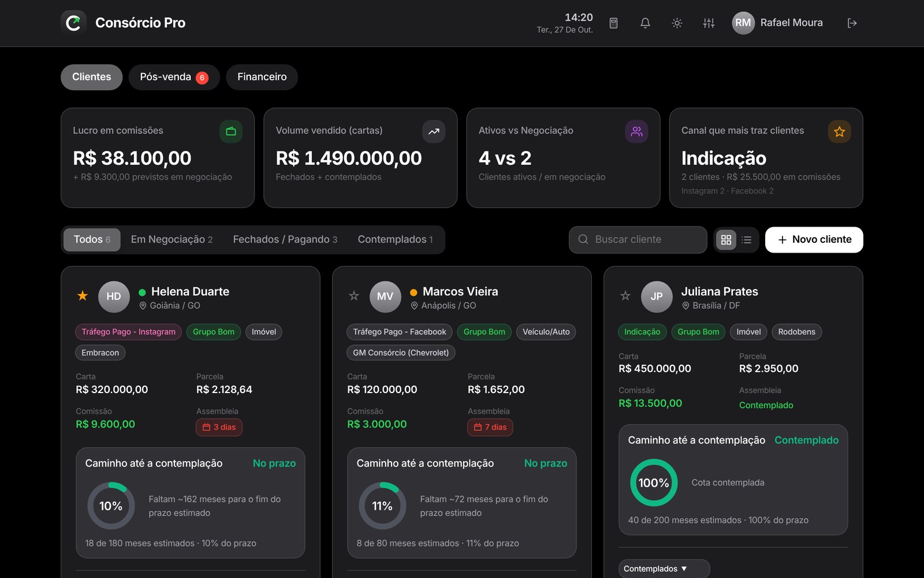
Task: Click the RM user avatar
Action: click(743, 23)
